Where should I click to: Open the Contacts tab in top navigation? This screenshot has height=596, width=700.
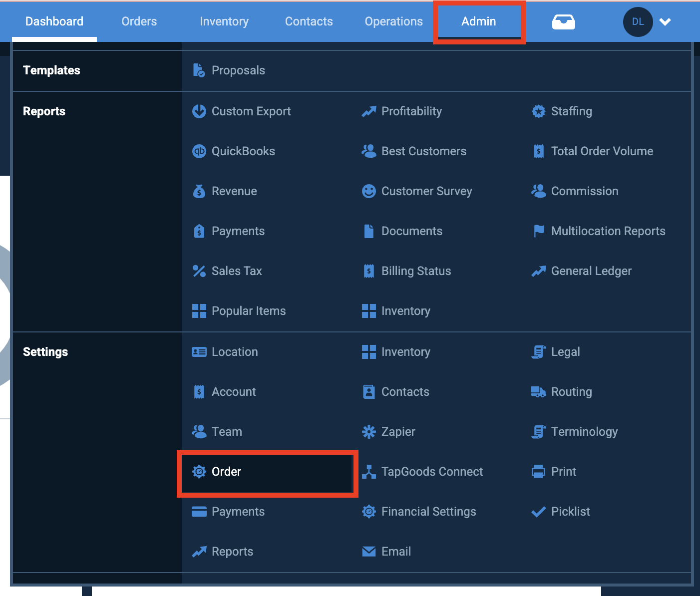point(309,21)
